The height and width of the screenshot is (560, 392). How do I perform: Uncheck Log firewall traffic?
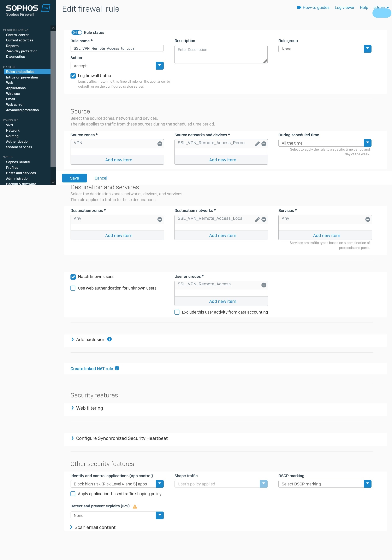tap(73, 76)
